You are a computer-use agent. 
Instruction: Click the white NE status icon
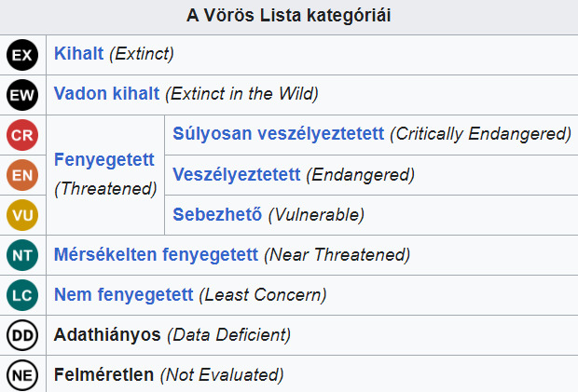(22, 375)
